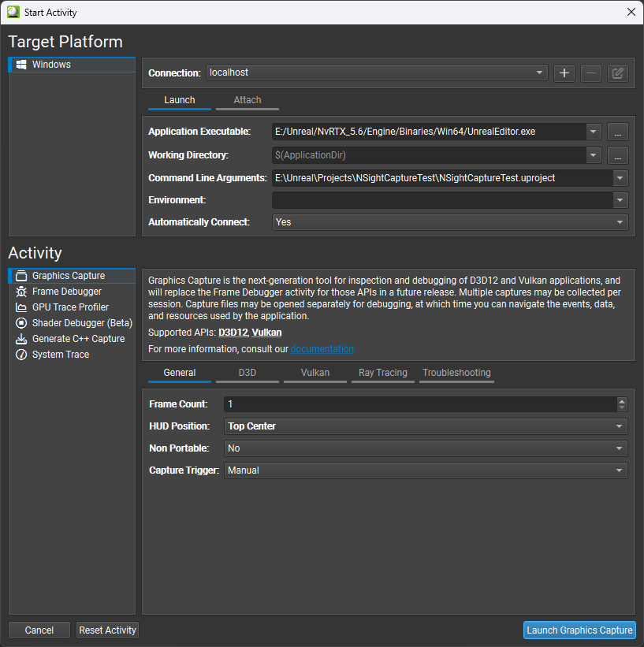Click the Application Executable path field
Image resolution: width=644 pixels, height=647 pixels.
(429, 132)
